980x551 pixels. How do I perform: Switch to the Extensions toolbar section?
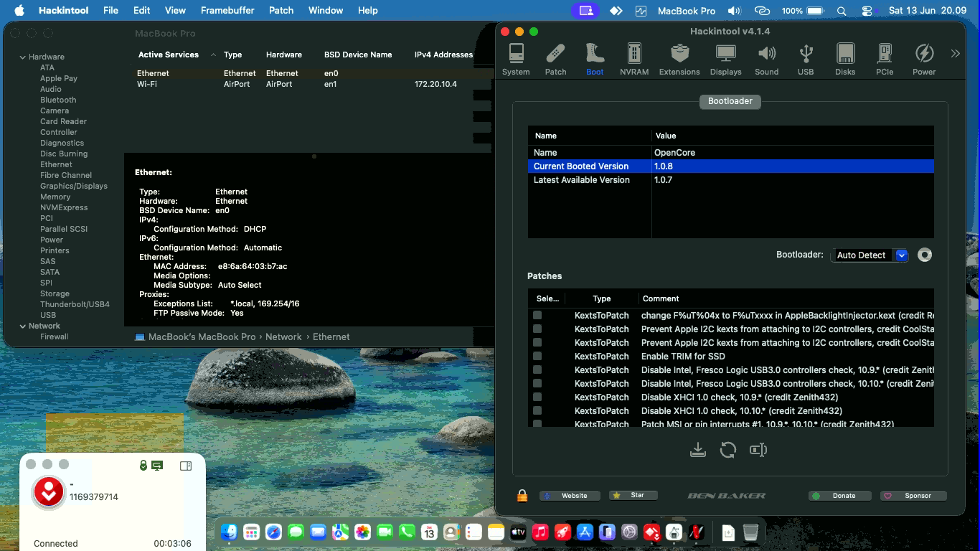pyautogui.click(x=679, y=60)
